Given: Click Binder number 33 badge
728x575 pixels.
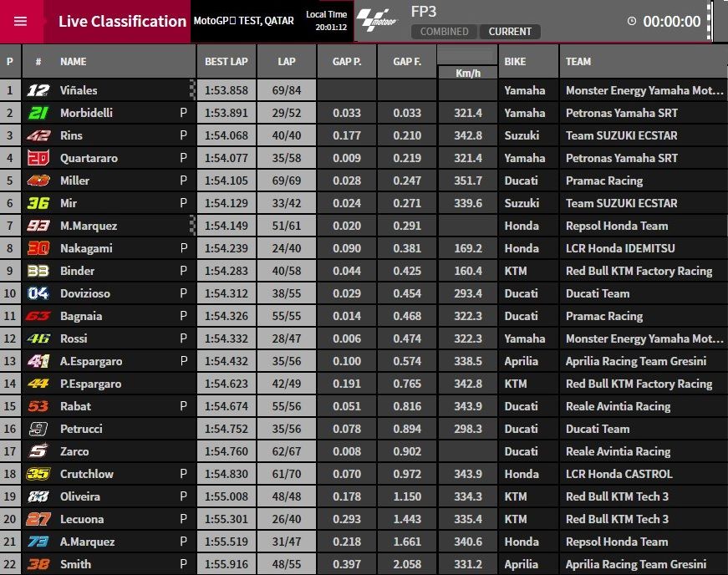Looking at the screenshot, I should pyautogui.click(x=38, y=271).
